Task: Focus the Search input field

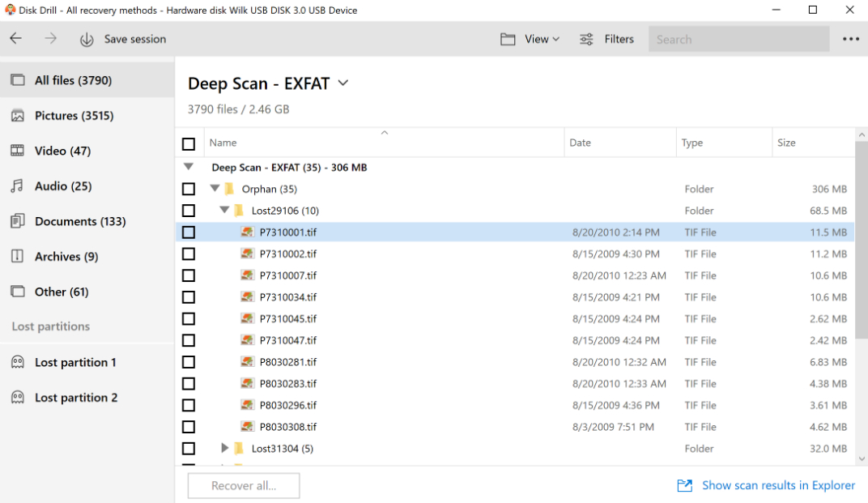Action: point(739,40)
